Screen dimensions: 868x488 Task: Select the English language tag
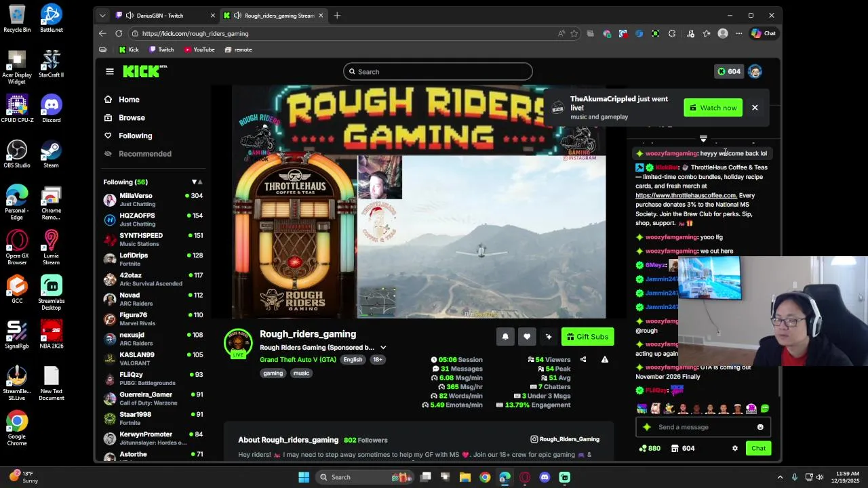353,360
